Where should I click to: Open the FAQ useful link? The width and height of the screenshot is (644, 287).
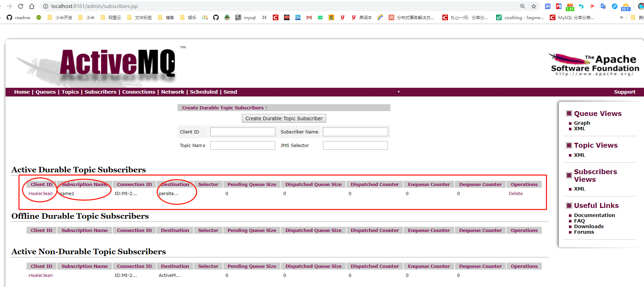(579, 221)
